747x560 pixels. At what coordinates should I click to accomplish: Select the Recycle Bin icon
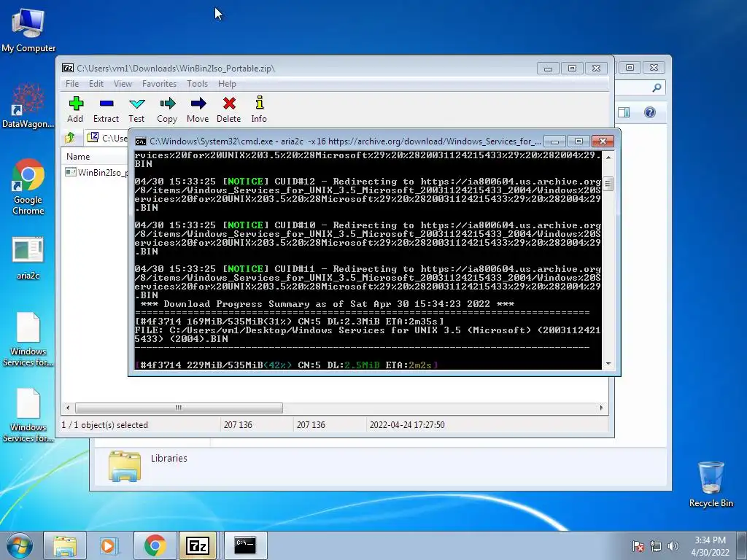tap(711, 484)
